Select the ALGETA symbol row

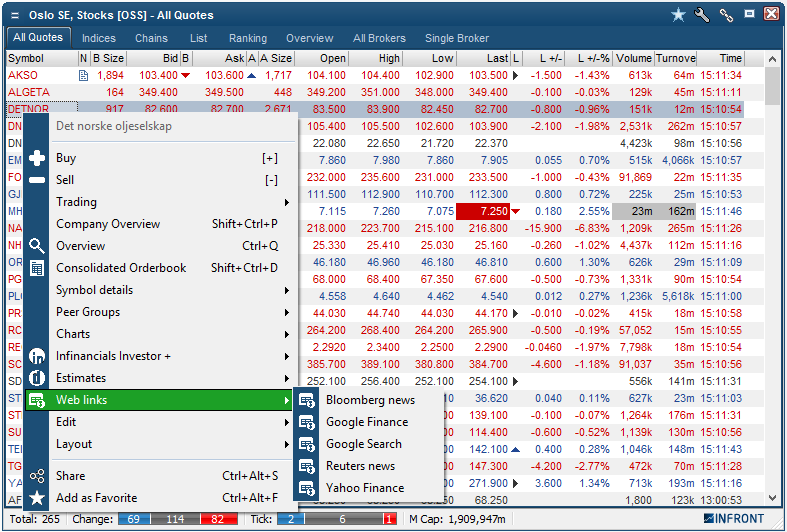click(x=375, y=93)
